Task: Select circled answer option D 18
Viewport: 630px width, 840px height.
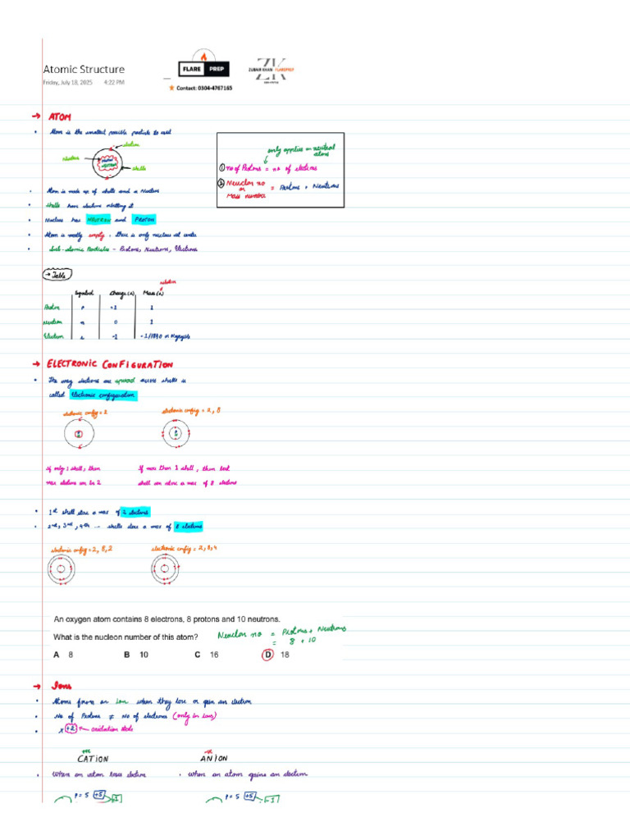Action: (x=276, y=655)
